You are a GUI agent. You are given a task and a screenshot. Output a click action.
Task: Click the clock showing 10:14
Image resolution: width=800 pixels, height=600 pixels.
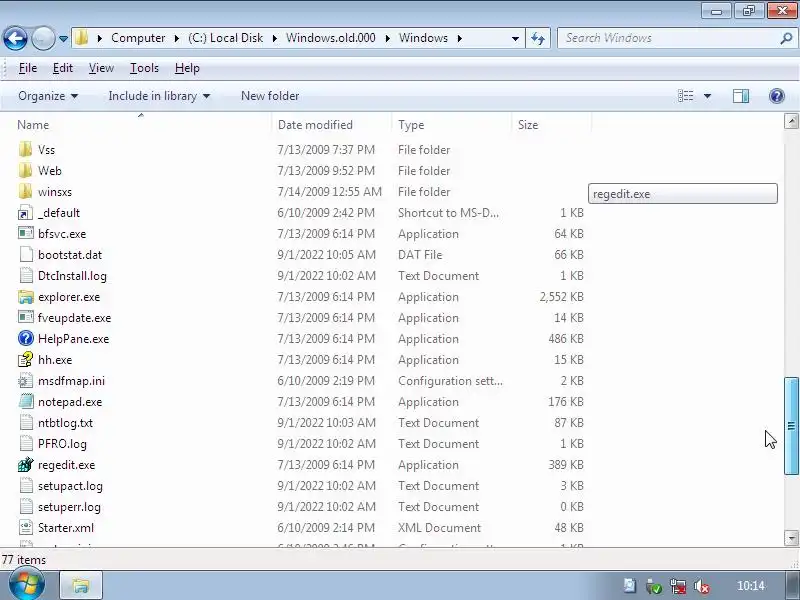(751, 586)
